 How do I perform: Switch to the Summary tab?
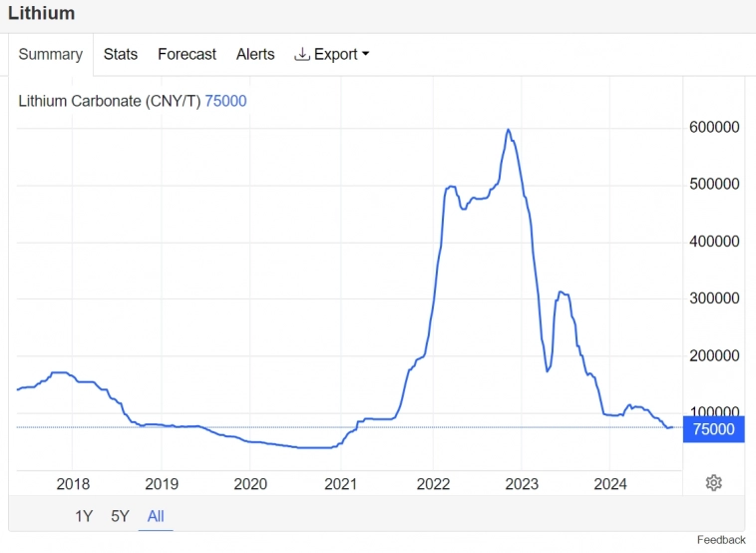pyautogui.click(x=50, y=54)
